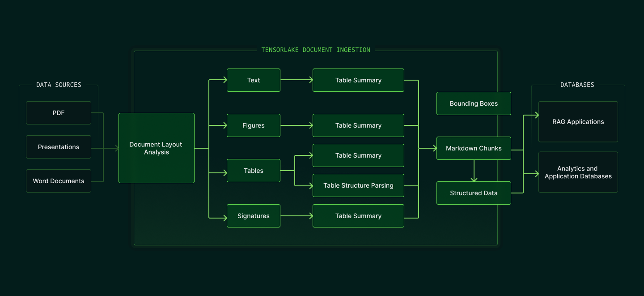Click the Table Summary box after Signatures
The width and height of the screenshot is (644, 296).
pos(358,216)
